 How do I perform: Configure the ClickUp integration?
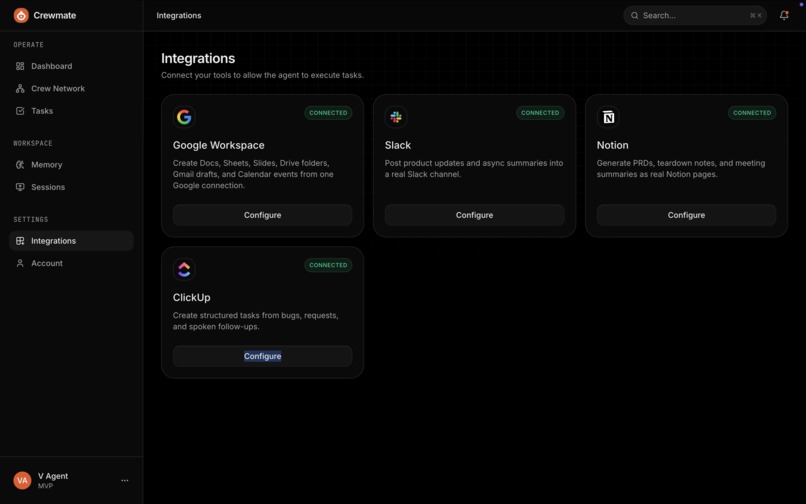(x=262, y=356)
